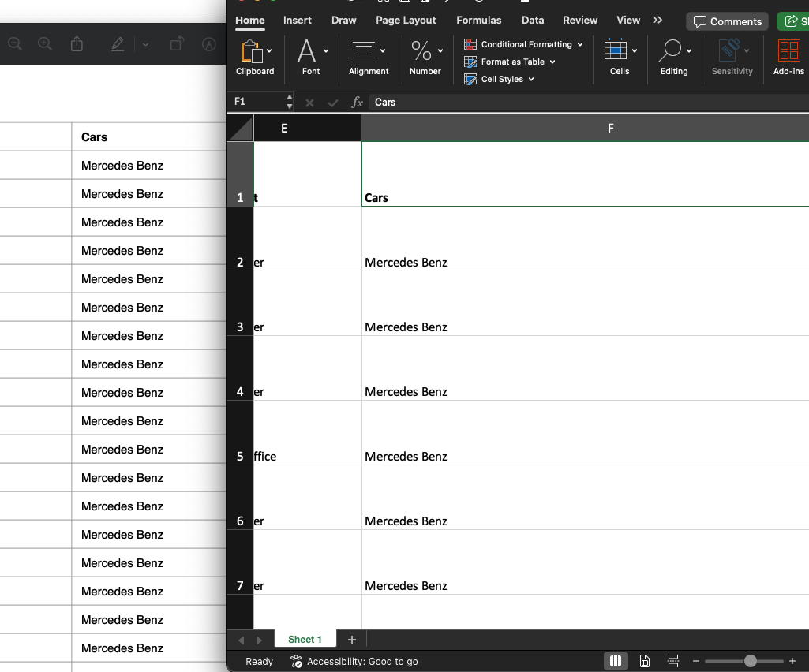809x672 pixels.
Task: Click the fx insert function icon
Action: pos(358,103)
